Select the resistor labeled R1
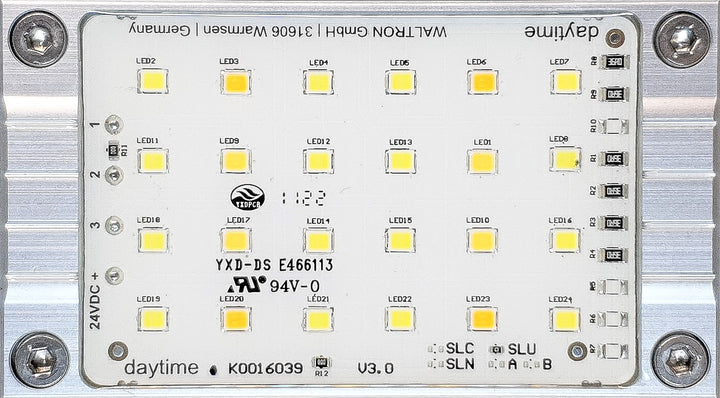Viewport: 720px width, 398px height. coord(614,158)
